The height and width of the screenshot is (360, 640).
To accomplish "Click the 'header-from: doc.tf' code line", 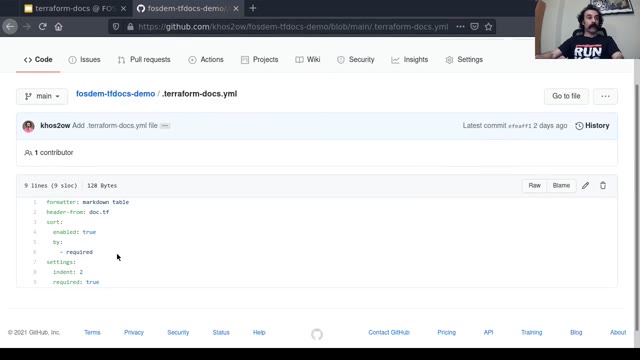I will [78, 212].
